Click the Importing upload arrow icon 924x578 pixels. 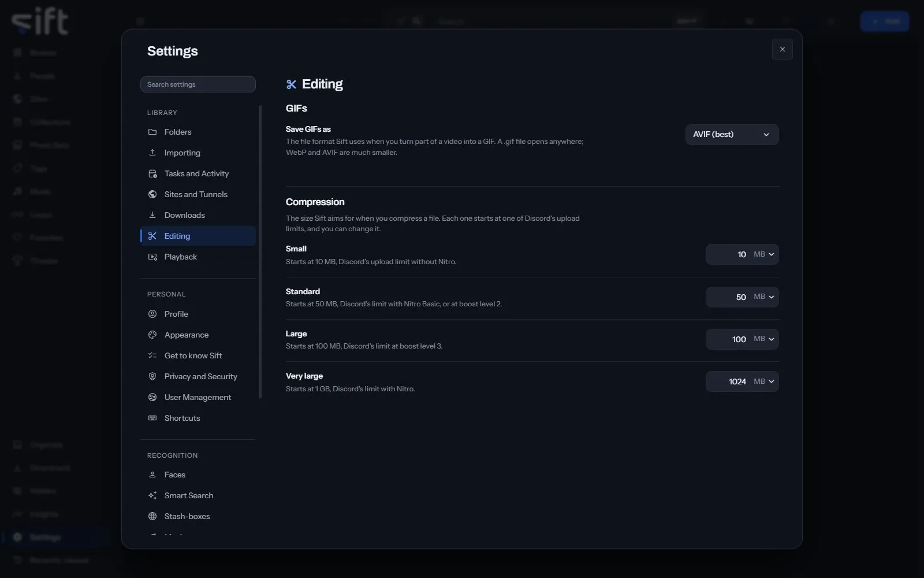pos(152,153)
